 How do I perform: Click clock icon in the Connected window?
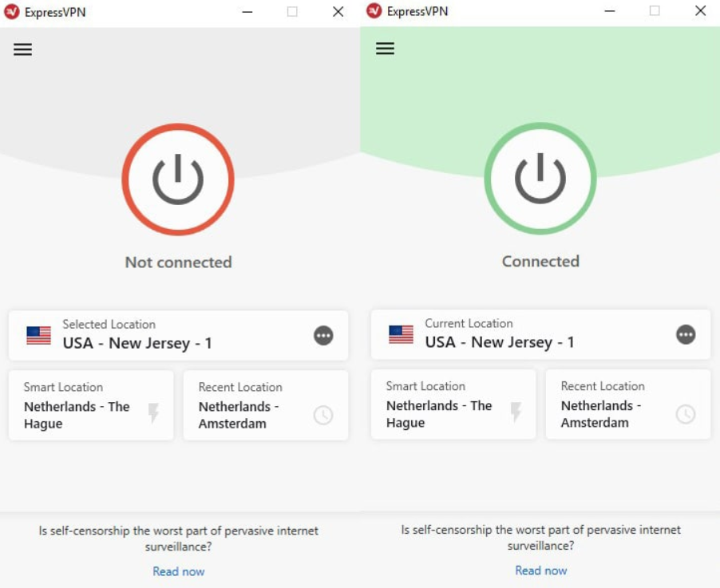[x=686, y=414]
